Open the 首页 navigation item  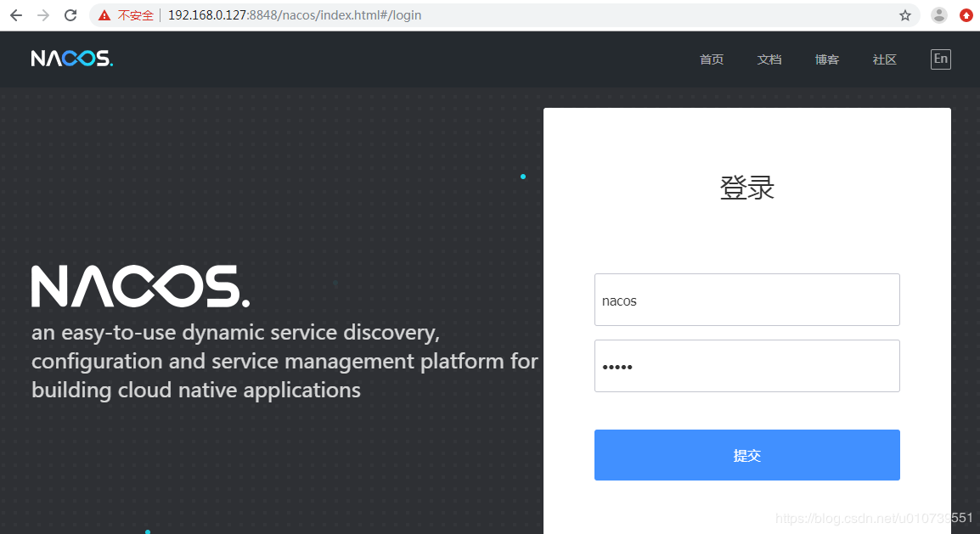(x=711, y=59)
